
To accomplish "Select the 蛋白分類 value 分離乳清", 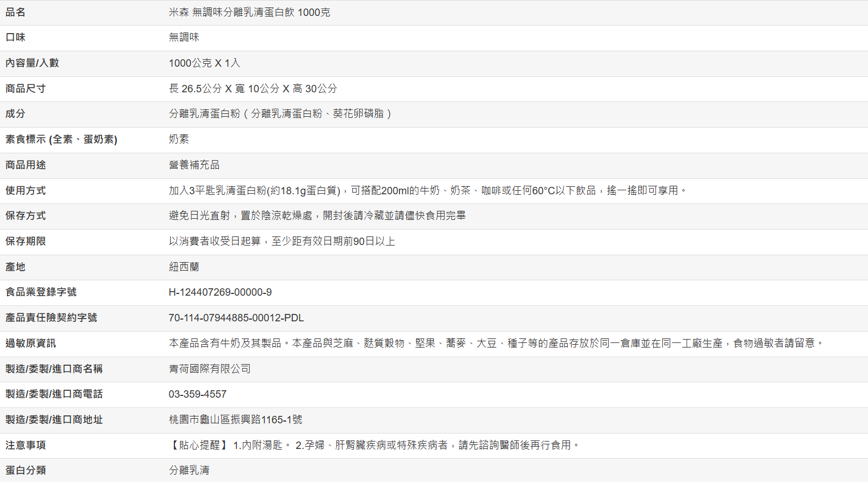I will pyautogui.click(x=189, y=471).
